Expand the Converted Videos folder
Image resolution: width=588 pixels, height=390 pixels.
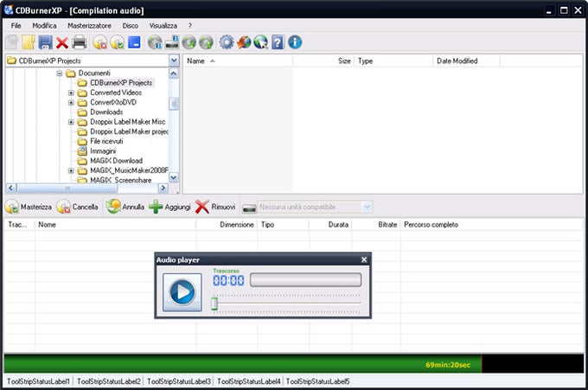click(x=71, y=93)
